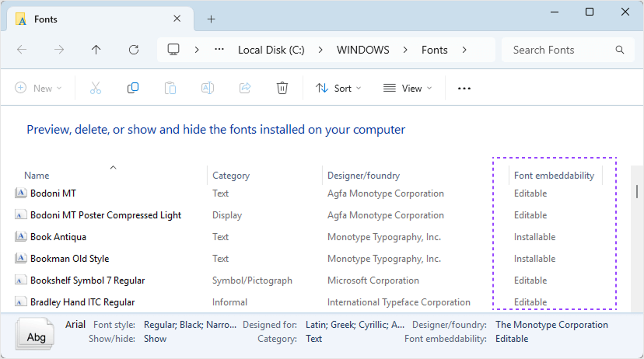644x359 pixels.
Task: Click The Monotype Corporation in details pane
Action: [x=551, y=325]
